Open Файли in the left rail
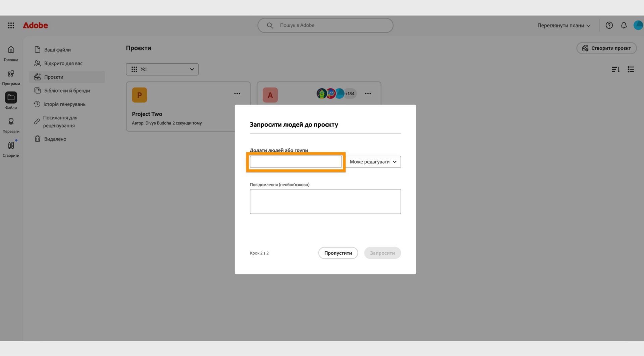This screenshot has height=356, width=644. pyautogui.click(x=11, y=101)
